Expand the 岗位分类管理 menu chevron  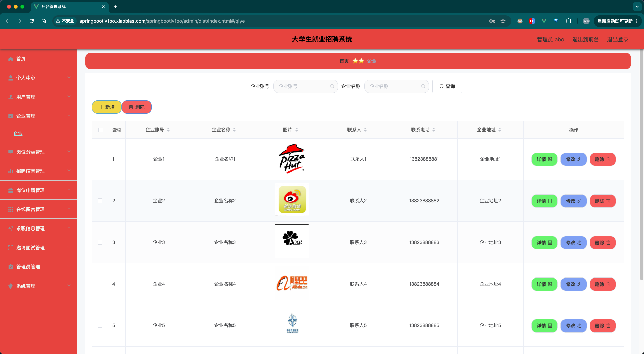(x=69, y=152)
